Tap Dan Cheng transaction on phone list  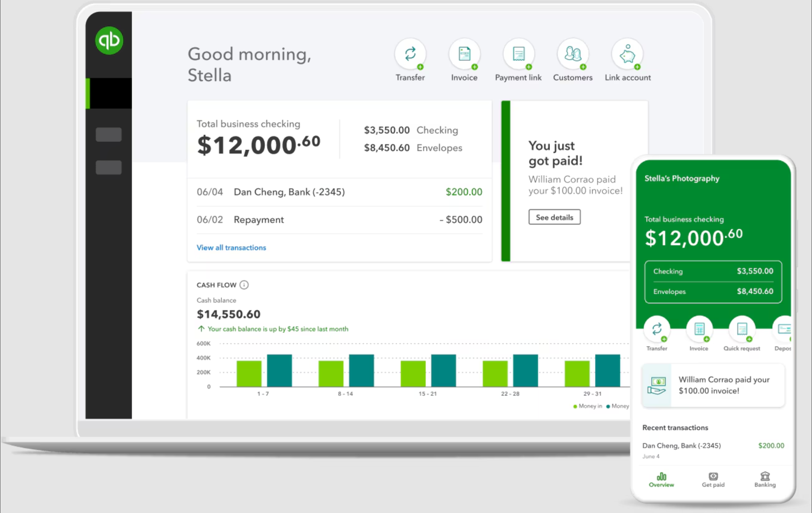[x=713, y=450]
